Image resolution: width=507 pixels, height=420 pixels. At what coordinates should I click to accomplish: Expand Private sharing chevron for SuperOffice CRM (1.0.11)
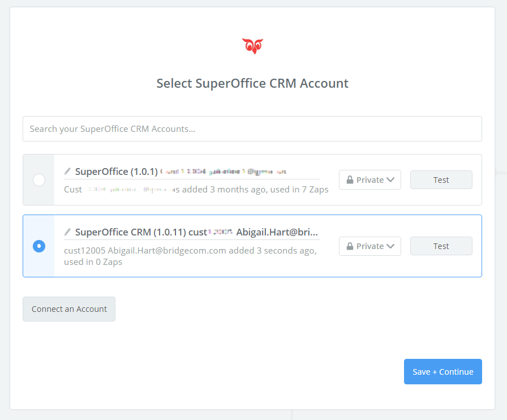click(x=390, y=246)
